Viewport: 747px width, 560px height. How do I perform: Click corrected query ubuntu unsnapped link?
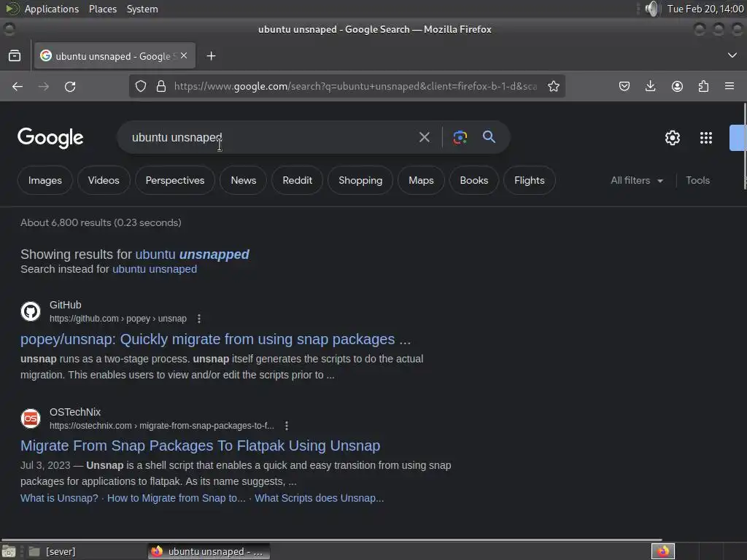click(x=192, y=254)
